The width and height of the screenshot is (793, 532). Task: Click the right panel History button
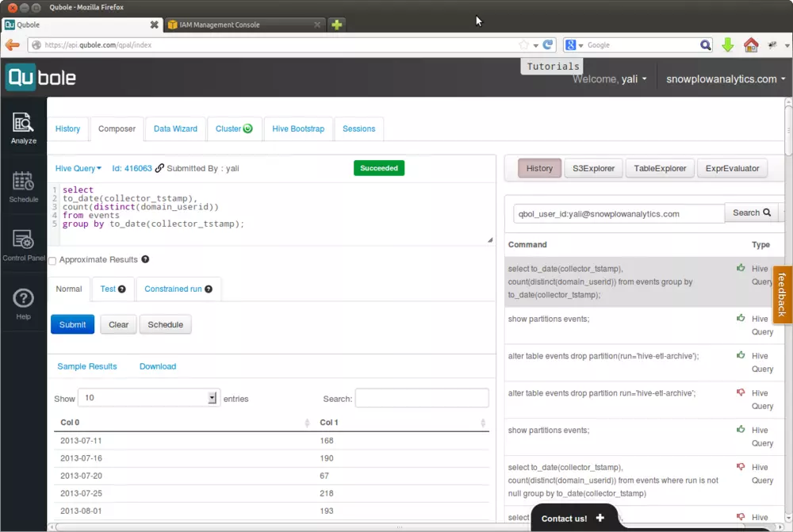pyautogui.click(x=539, y=168)
